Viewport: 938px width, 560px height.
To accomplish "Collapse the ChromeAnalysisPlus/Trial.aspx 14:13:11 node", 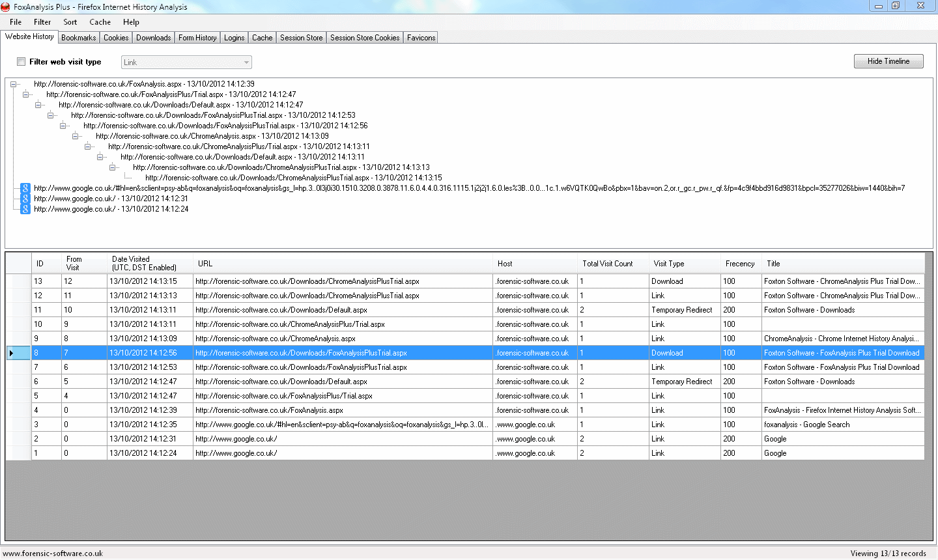I will [88, 147].
